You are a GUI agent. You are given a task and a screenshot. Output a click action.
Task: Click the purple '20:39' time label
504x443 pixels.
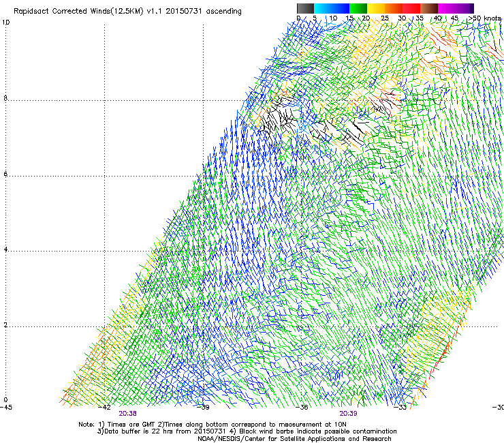[349, 414]
